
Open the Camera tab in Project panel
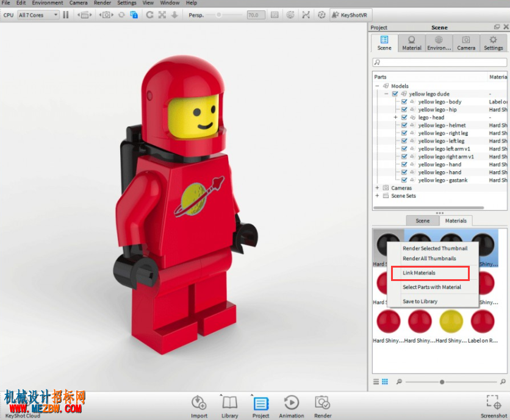(x=465, y=43)
